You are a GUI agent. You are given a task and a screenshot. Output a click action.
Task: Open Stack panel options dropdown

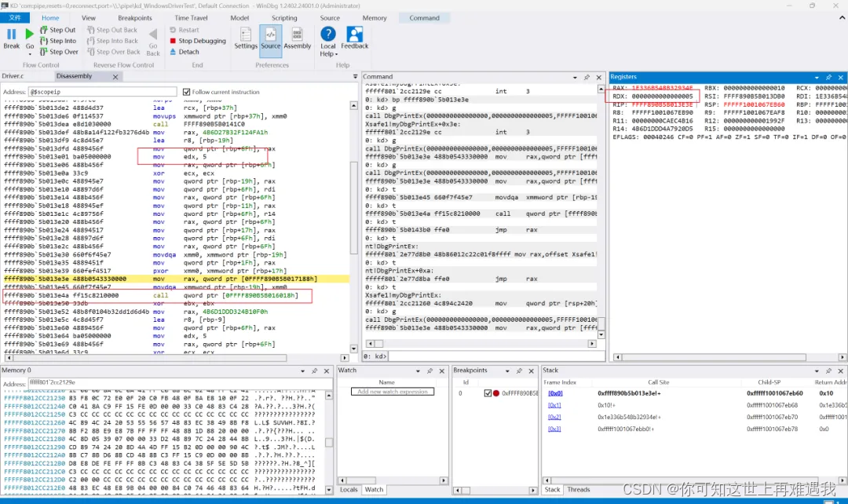817,371
